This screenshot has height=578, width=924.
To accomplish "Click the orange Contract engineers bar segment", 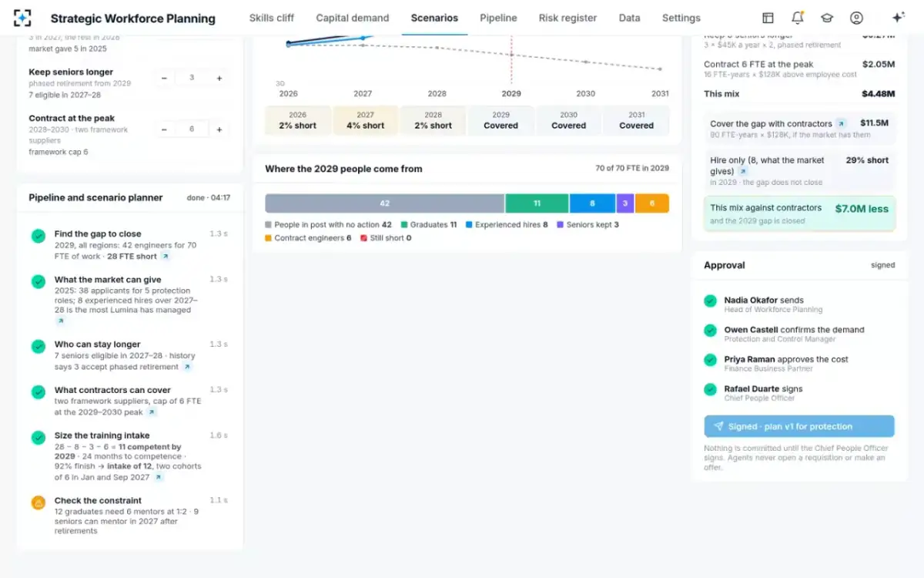I will click(652, 203).
